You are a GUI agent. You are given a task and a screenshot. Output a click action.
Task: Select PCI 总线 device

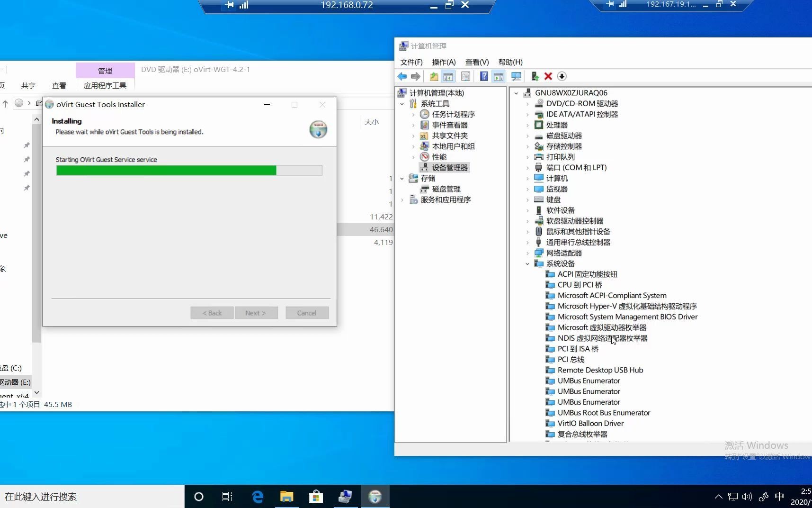571,359
